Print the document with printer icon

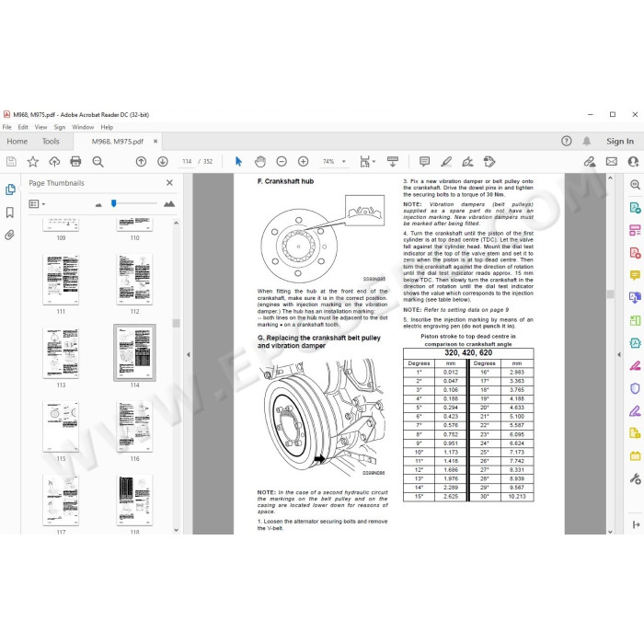[x=75, y=161]
